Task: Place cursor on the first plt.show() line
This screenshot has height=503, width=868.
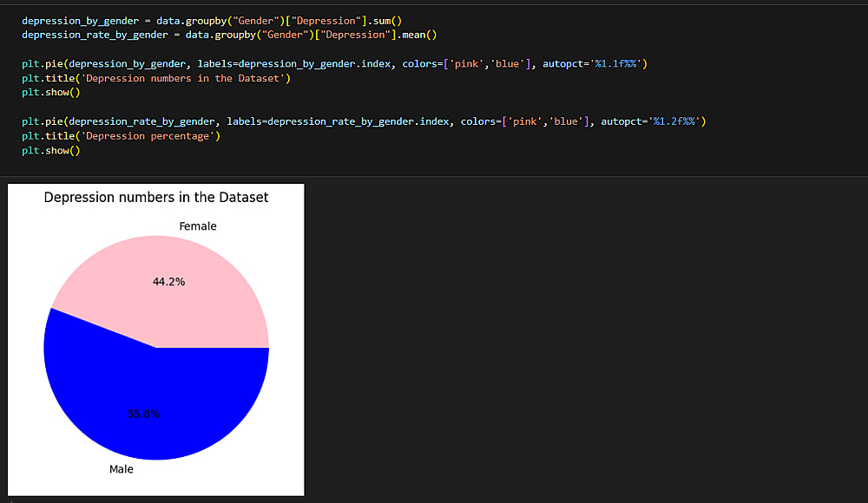Action: point(50,92)
